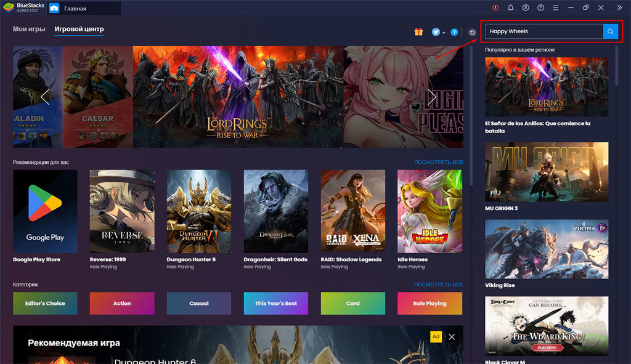631x364 pixels.
Task: Restore down the BlueStacks window
Action: 585,7
